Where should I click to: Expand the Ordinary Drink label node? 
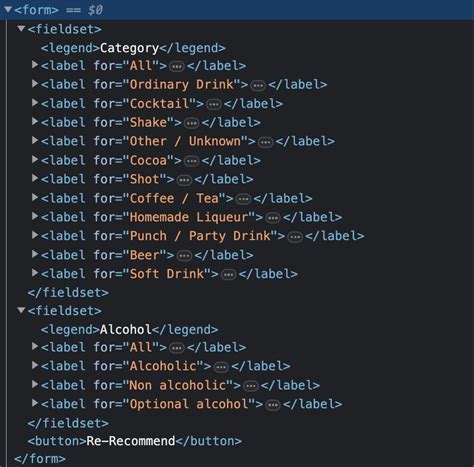[35, 83]
